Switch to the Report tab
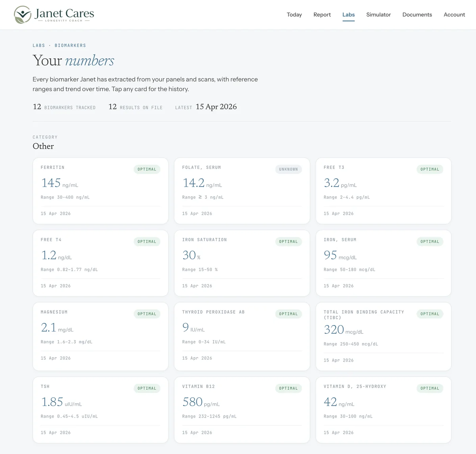This screenshot has height=454, width=476. (322, 15)
